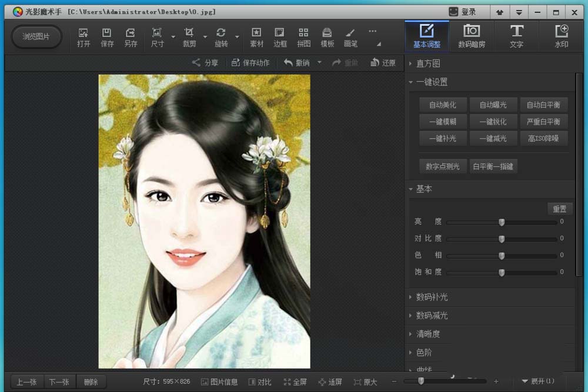588x392 pixels.
Task: Go to previous image with 上一张
Action: (26, 382)
